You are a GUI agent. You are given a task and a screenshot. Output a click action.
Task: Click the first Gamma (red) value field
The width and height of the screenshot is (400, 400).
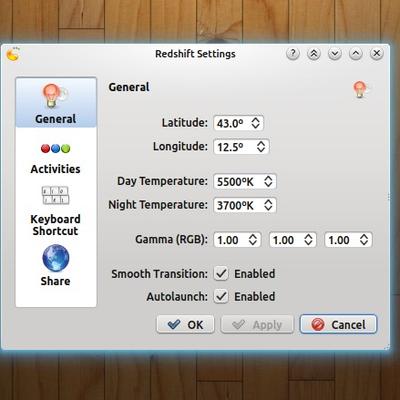pos(237,240)
